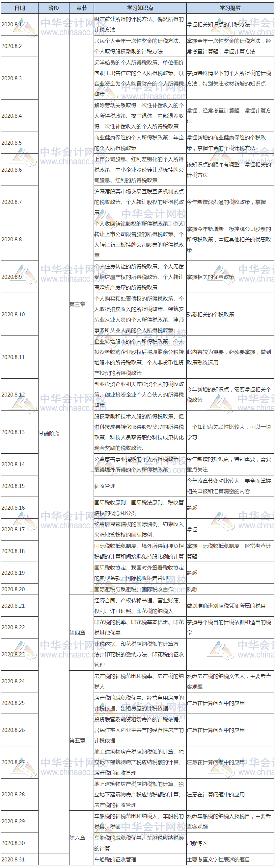The image size is (276, 868).
Task: Select the date cell 2020.8.18
Action: pos(19,551)
